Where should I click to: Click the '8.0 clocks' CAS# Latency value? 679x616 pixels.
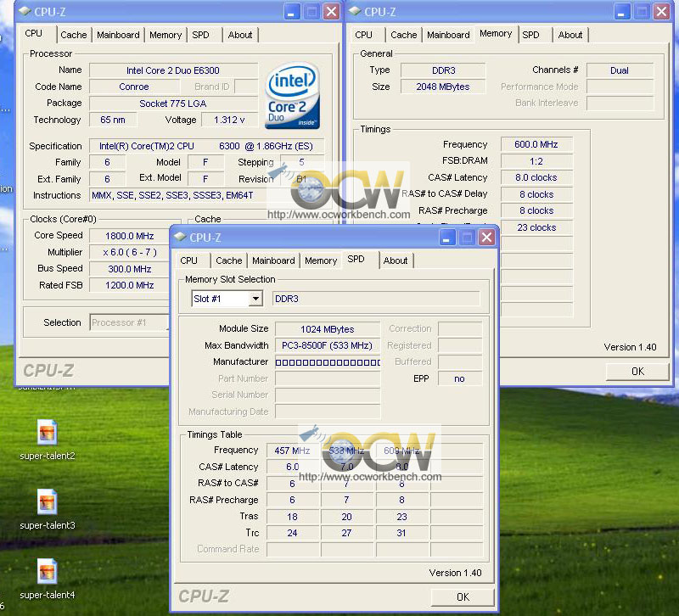536,177
